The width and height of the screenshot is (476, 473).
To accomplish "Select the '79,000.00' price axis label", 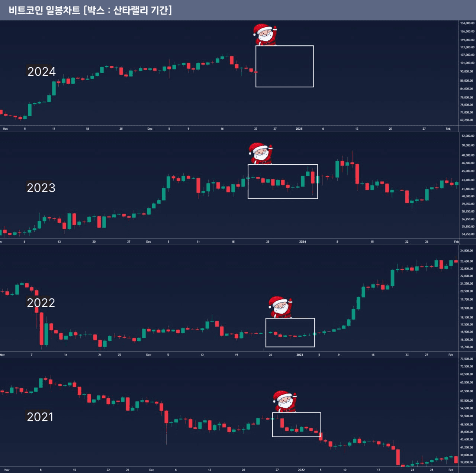I will click(467, 97).
